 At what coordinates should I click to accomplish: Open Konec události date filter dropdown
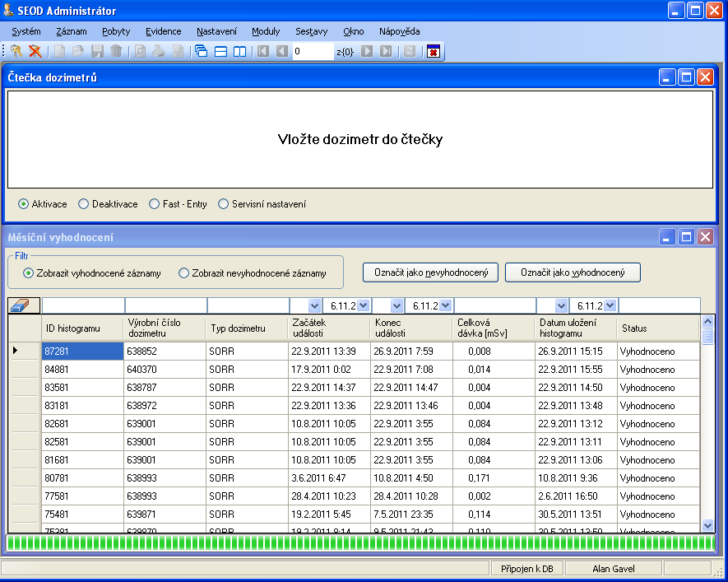[446, 305]
